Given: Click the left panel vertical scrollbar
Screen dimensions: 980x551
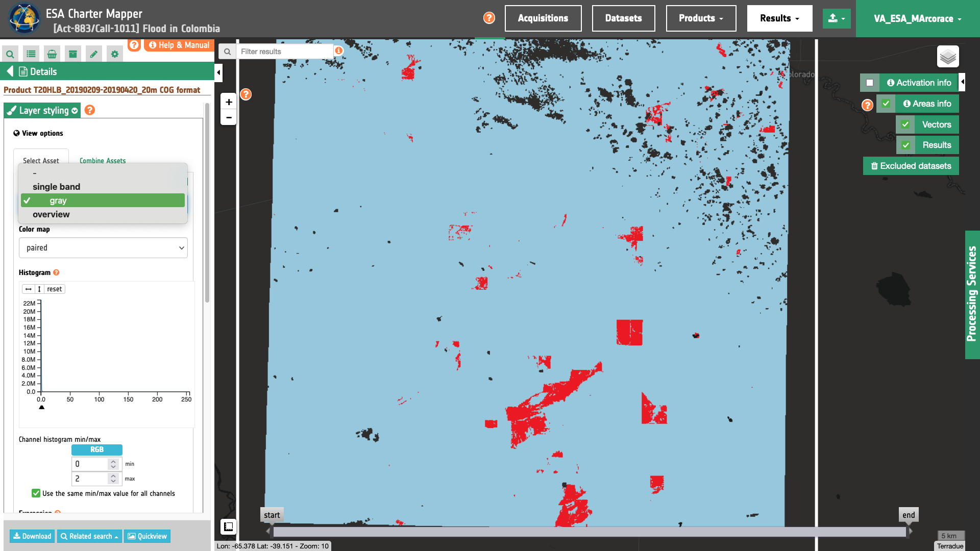Looking at the screenshot, I should point(207,204).
